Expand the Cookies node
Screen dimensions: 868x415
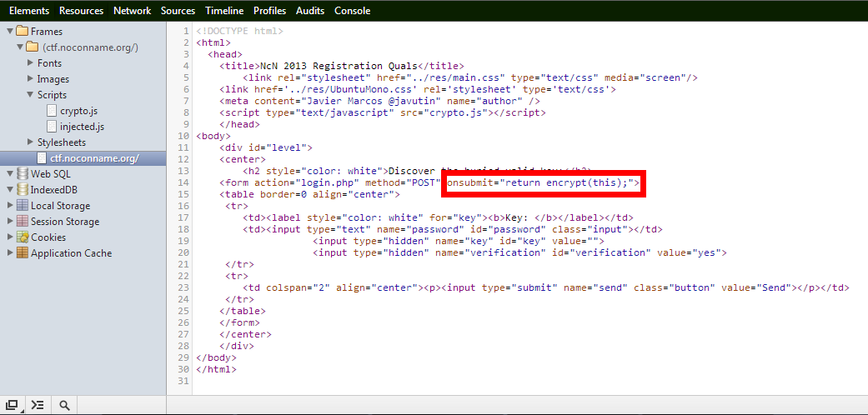pyautogui.click(x=9, y=237)
